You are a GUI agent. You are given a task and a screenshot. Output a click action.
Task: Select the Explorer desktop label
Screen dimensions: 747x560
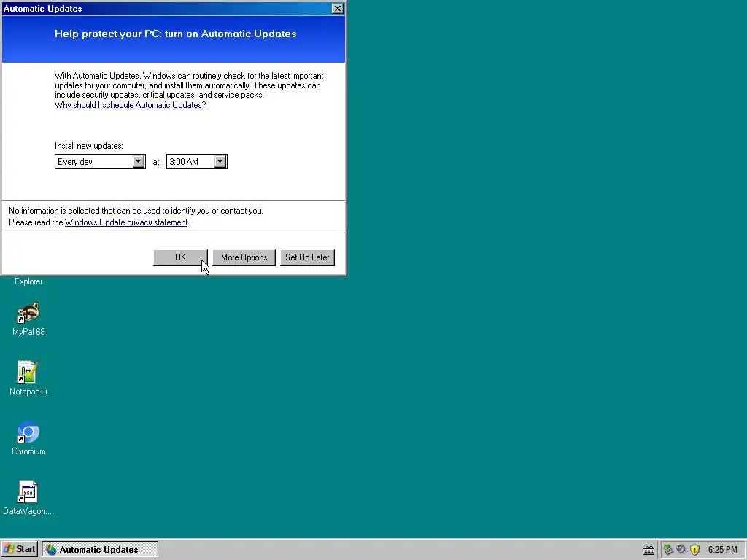point(28,281)
